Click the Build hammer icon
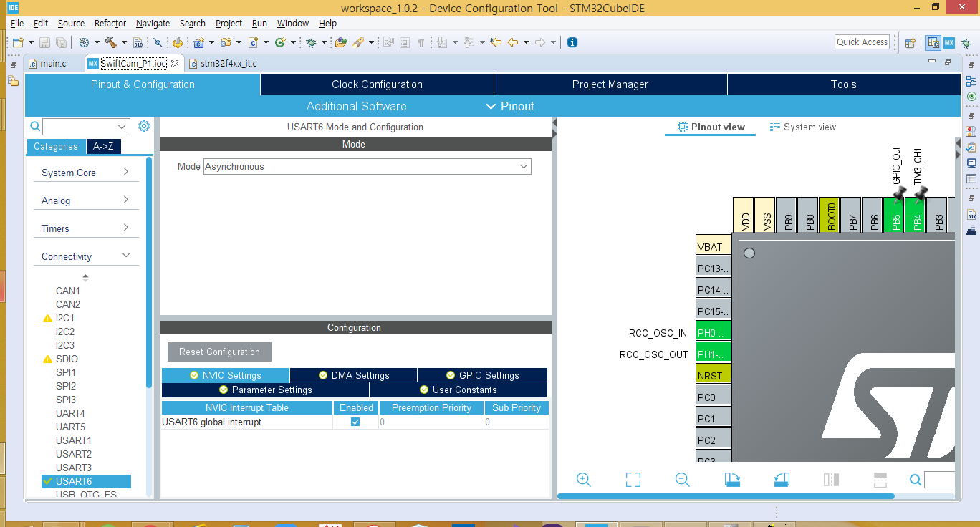Screen dimensions: 980x527 coord(110,42)
